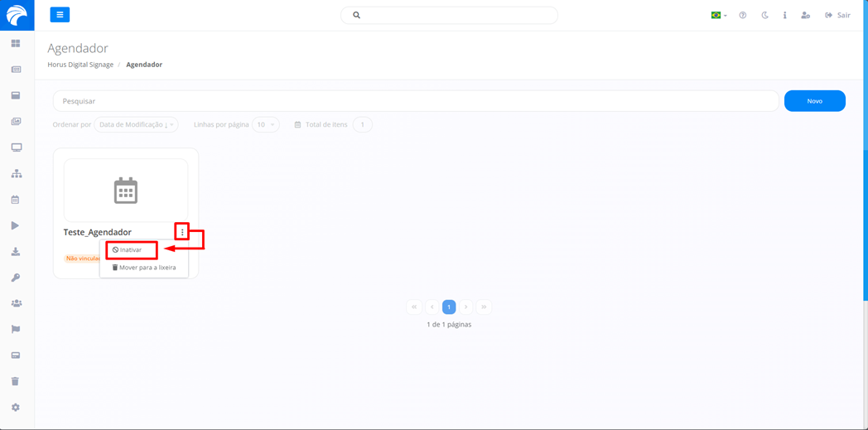This screenshot has width=868, height=430.
Task: Open the Brazil flag language dropdown
Action: [718, 15]
